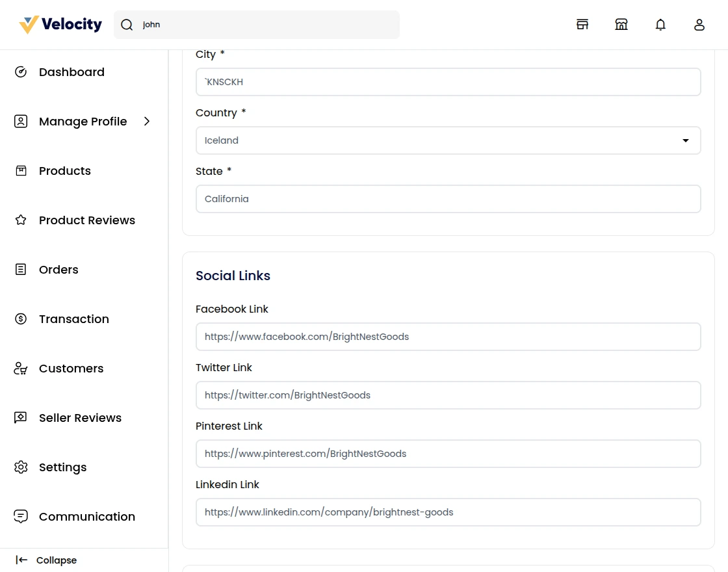
Task: Open Settings via the gear icon
Action: click(21, 467)
